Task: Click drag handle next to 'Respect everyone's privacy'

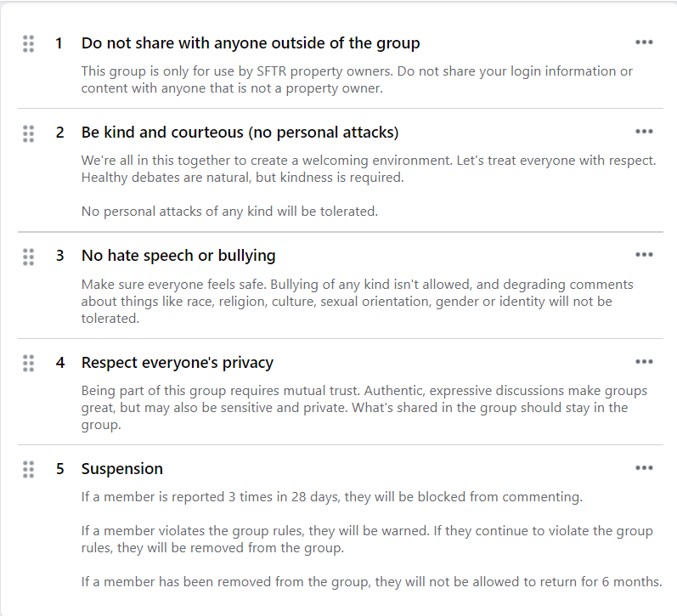Action: pos(29,363)
